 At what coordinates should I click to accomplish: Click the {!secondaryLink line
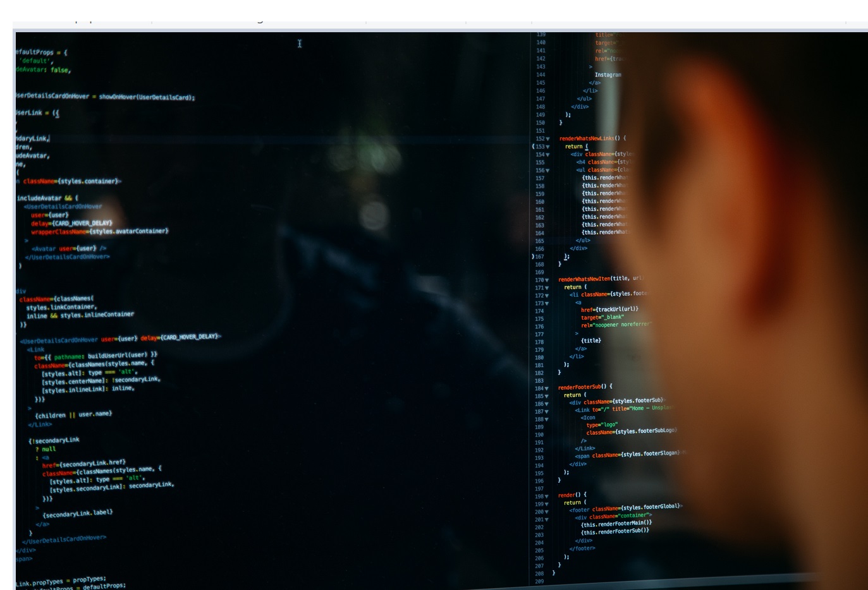click(x=54, y=440)
